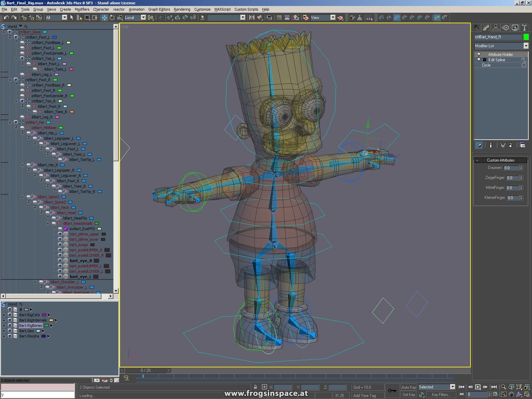The height and width of the screenshot is (399, 532).
Task: Click the color swatch for ctrlBart_Hand_R
Action: [x=526, y=37]
